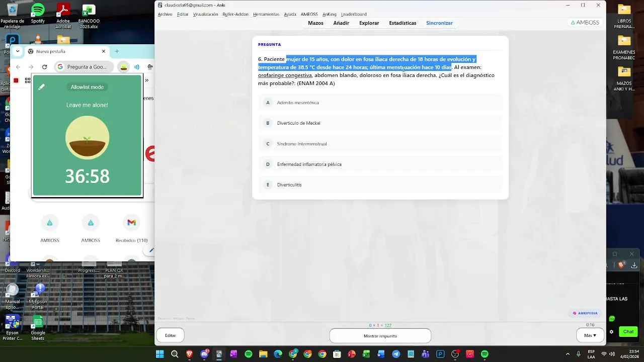Screen dimensions: 644x362
Task: Close the Nueva pestaña tab
Action: click(x=104, y=51)
